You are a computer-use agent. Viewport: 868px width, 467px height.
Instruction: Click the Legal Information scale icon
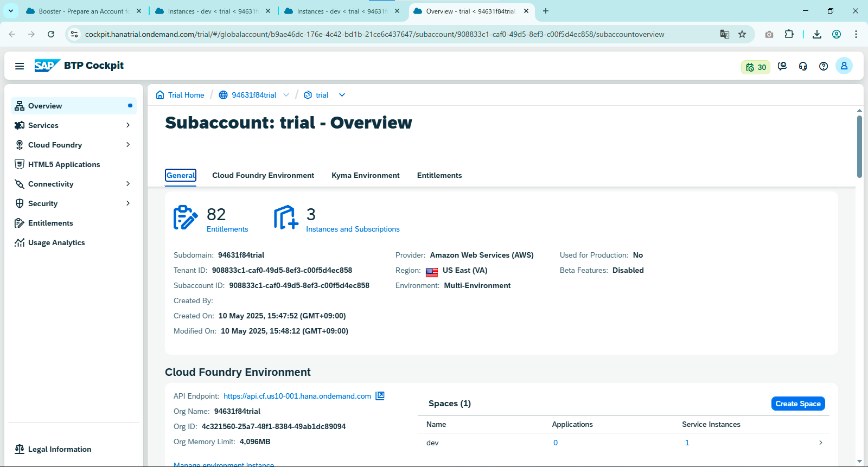tap(20, 449)
